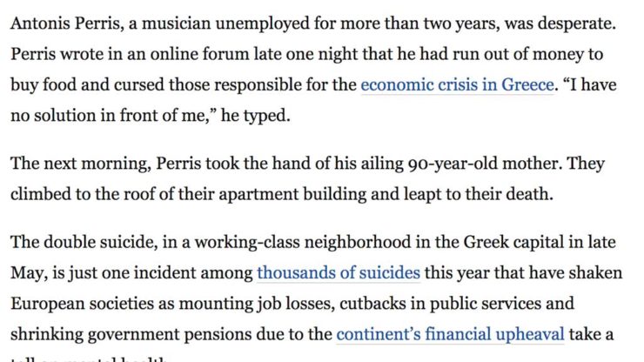The height and width of the screenshot is (362, 644).
Task: Click the phrase 'working-class neighborhood'
Action: pyautogui.click(x=303, y=242)
